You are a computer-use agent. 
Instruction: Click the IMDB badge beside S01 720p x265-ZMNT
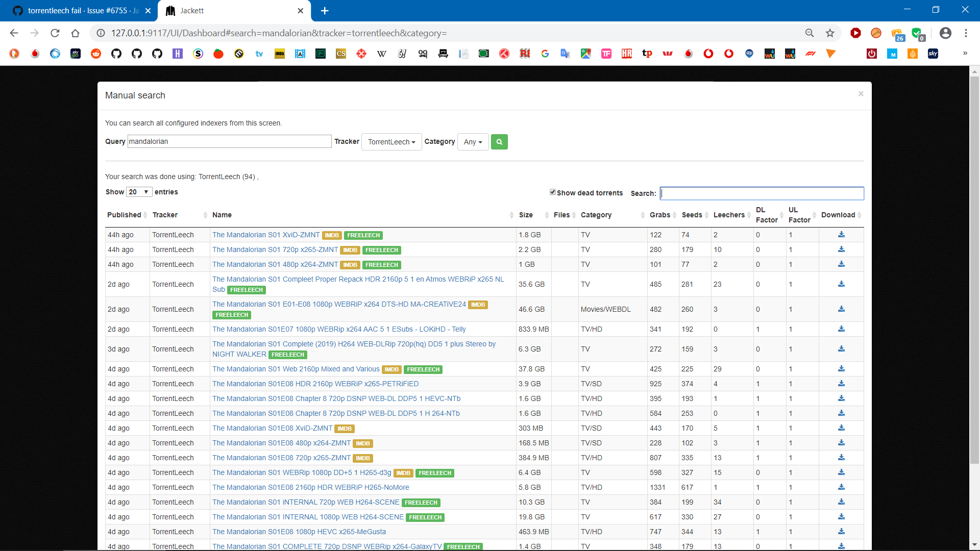coord(351,250)
